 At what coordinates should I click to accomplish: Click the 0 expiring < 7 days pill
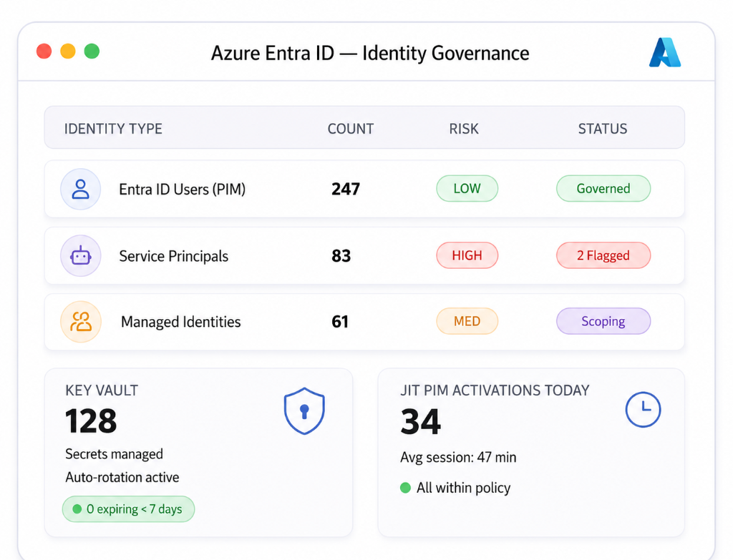tap(128, 509)
